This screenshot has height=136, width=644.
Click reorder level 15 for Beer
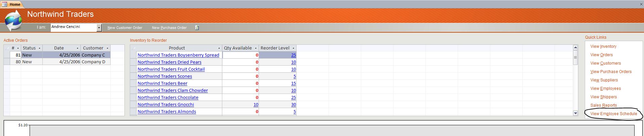(294, 83)
